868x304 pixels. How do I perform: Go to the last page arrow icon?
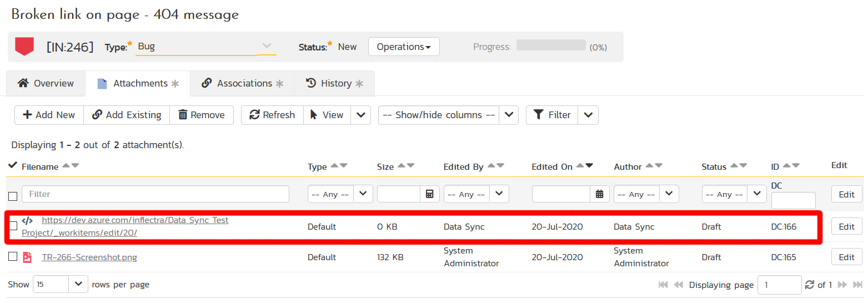[x=856, y=285]
